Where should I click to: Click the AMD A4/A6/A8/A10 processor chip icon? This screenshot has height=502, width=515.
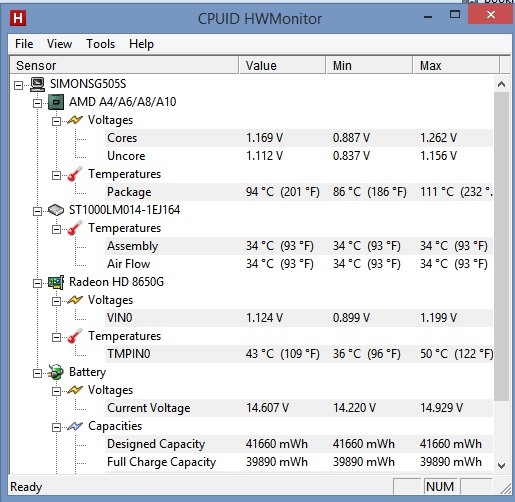(x=56, y=102)
